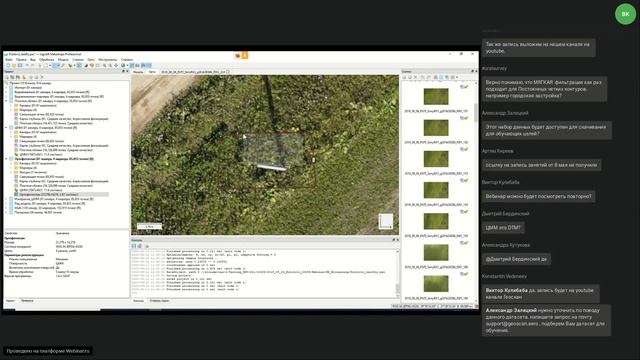
Task: Click the chat message '@Дмитрий Бердинский да'
Action: pos(516,259)
